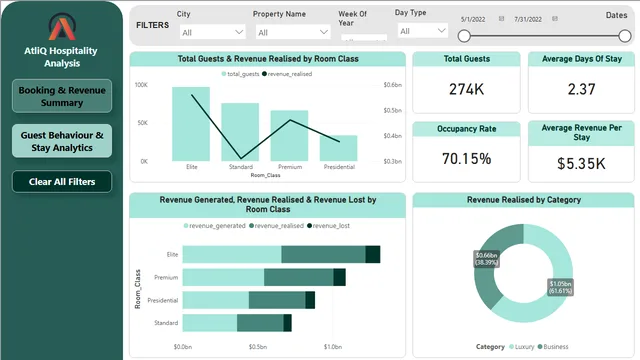The width and height of the screenshot is (640, 360).
Task: Select Elite revenue_lost bar segment
Action: pyautogui.click(x=373, y=254)
